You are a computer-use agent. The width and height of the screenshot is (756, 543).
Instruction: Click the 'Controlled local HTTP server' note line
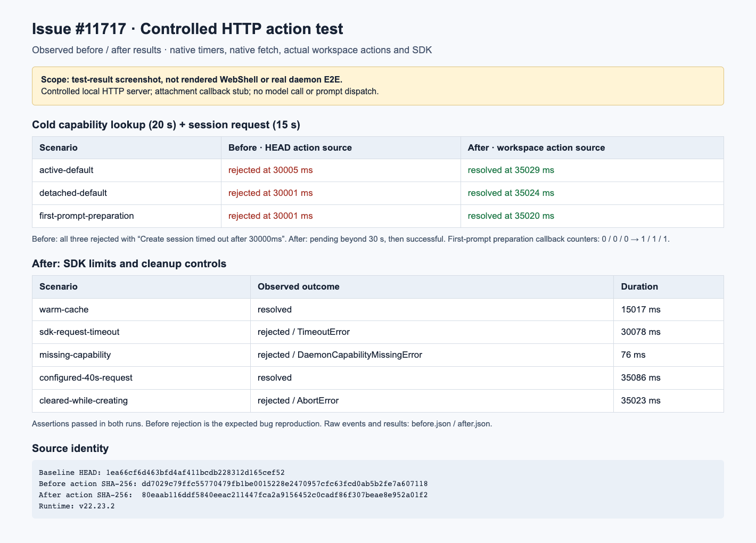coord(210,91)
